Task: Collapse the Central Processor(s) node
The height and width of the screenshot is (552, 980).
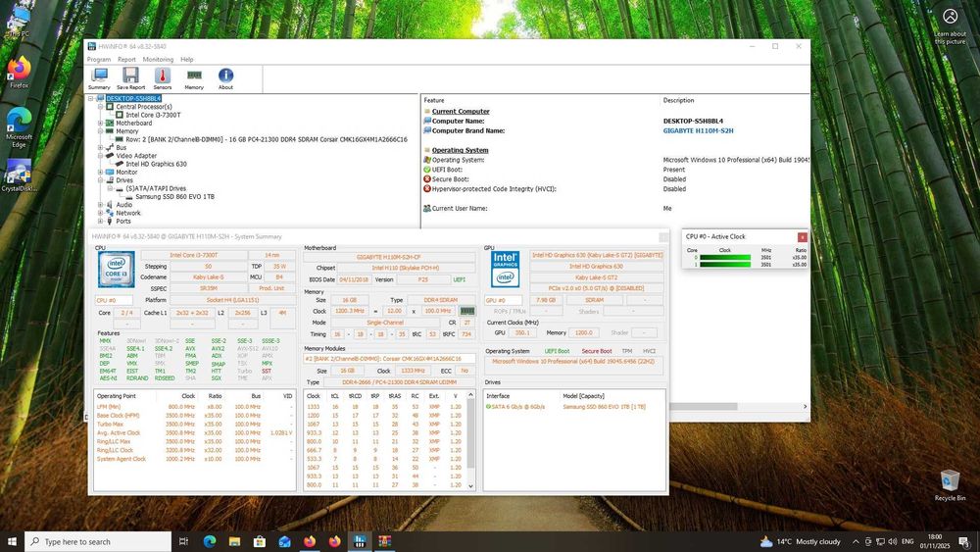Action: (x=101, y=106)
